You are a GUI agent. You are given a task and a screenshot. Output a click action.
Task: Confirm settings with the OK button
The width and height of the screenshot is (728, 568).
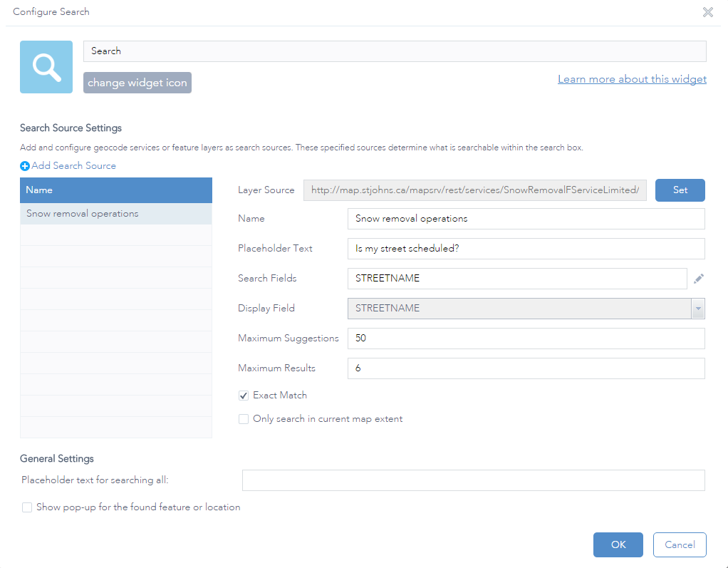pos(618,544)
